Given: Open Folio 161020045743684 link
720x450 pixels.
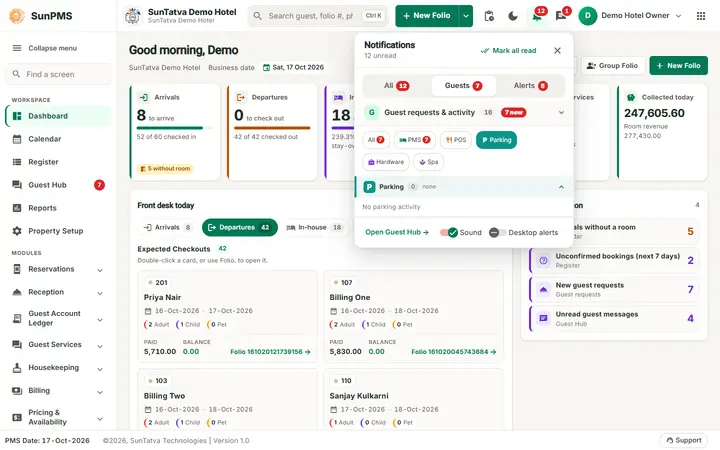Looking at the screenshot, I should click(x=454, y=352).
